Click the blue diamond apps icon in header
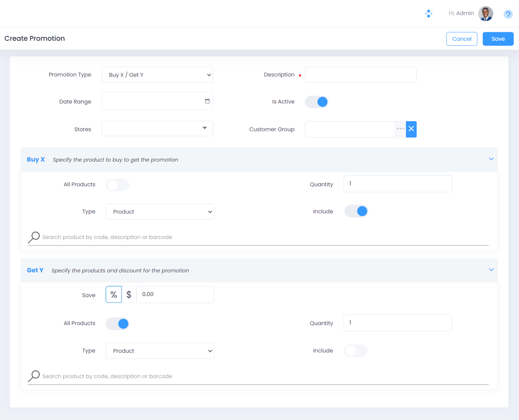The height and width of the screenshot is (420, 519). tap(428, 14)
